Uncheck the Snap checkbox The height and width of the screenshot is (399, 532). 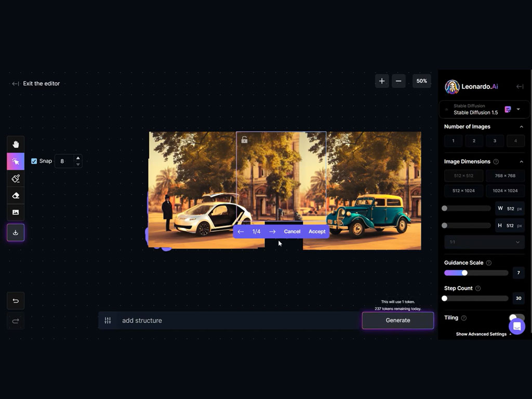(x=34, y=161)
